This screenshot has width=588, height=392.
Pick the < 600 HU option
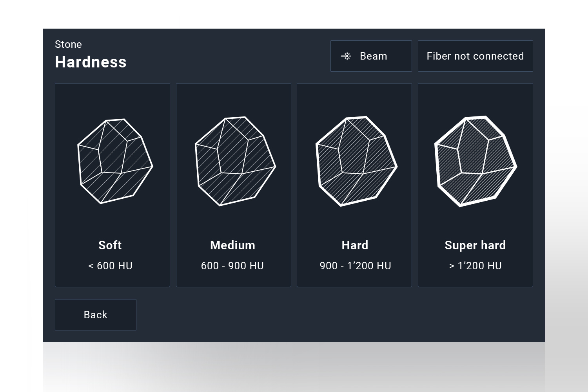coord(111,266)
